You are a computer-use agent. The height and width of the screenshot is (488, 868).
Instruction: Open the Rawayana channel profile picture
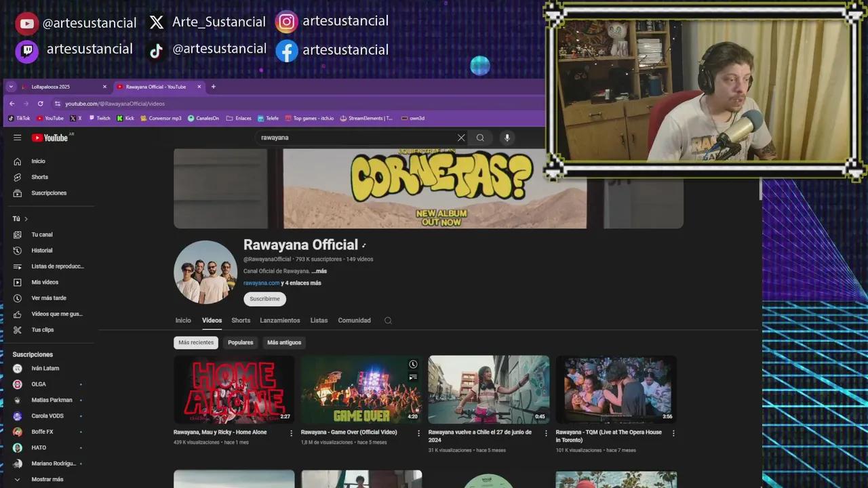coord(205,272)
